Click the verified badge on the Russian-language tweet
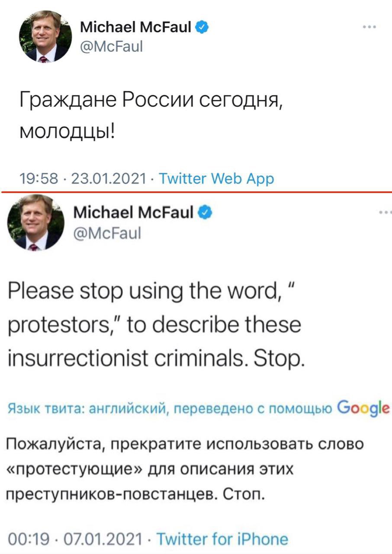The width and height of the screenshot is (392, 554). click(x=202, y=27)
